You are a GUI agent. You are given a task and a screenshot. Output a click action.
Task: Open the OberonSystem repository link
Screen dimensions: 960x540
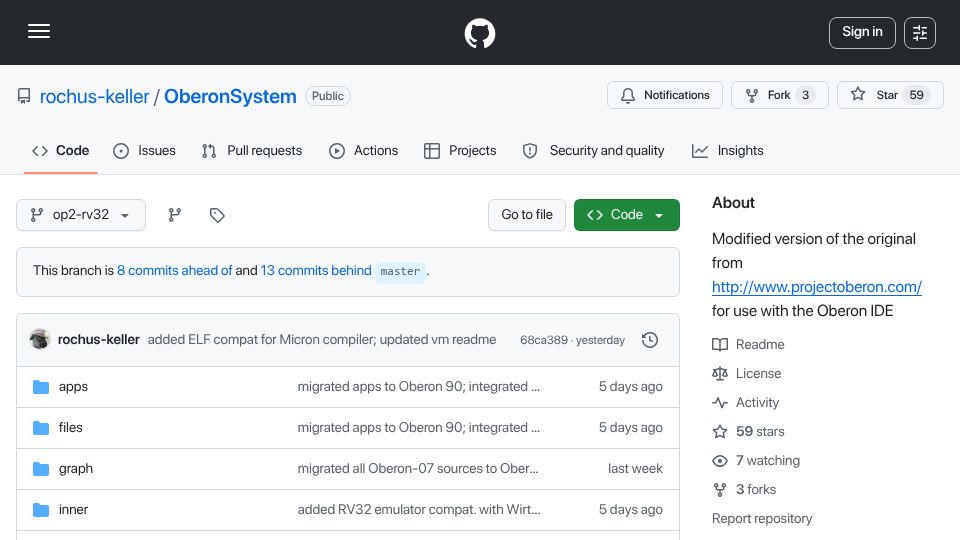[230, 96]
